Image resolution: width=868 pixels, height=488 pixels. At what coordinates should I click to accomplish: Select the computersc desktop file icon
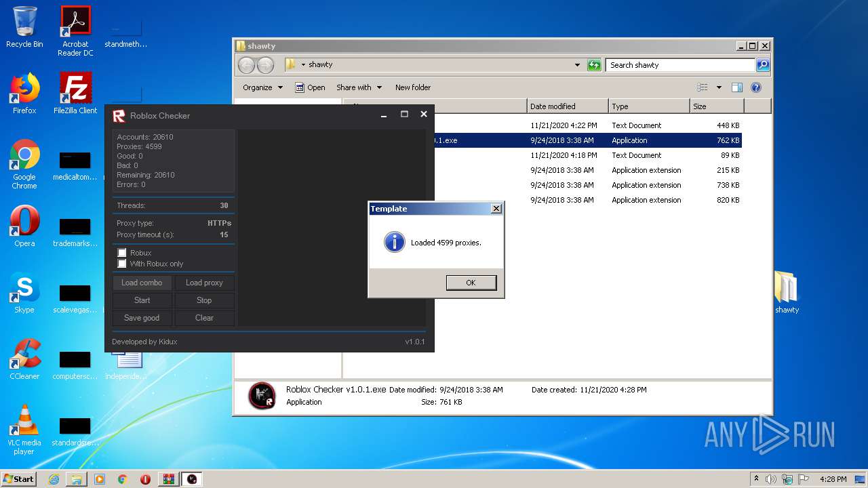75,364
